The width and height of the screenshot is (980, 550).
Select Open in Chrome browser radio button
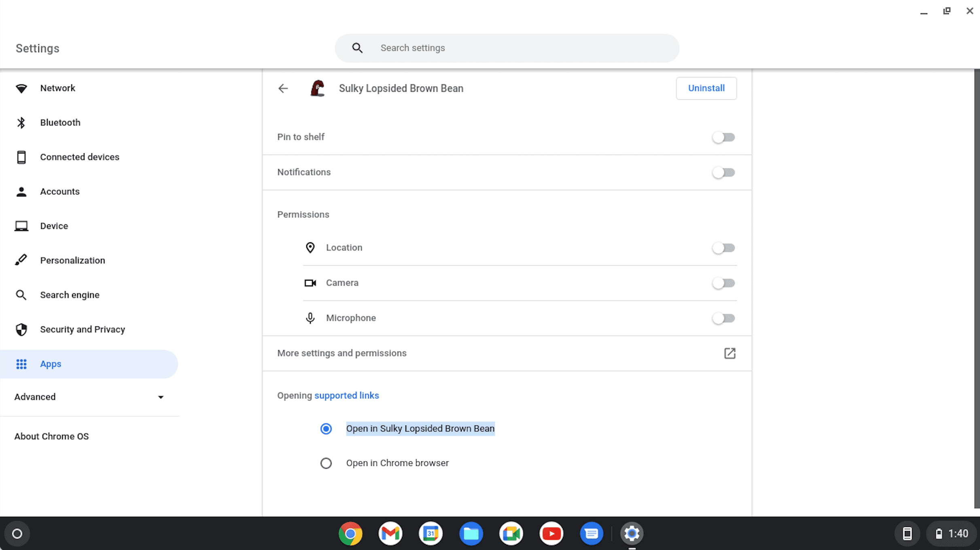tap(326, 463)
